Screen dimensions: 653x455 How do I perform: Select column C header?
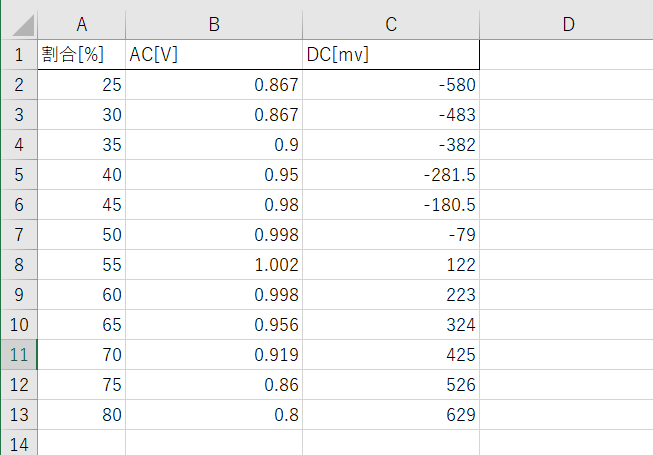tap(391, 25)
